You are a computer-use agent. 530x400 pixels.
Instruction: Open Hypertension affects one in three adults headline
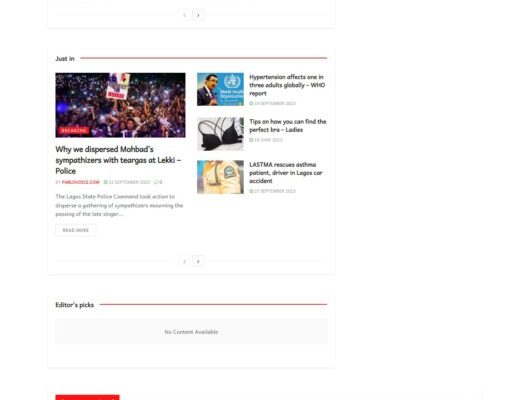(x=287, y=85)
